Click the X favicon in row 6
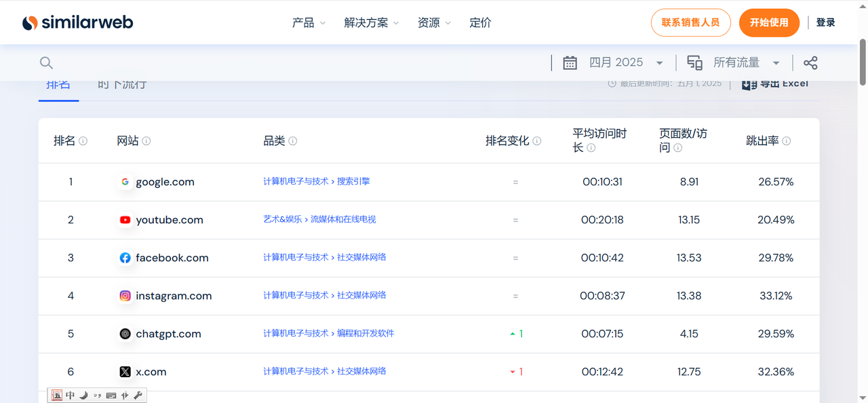868x403 pixels. point(125,372)
